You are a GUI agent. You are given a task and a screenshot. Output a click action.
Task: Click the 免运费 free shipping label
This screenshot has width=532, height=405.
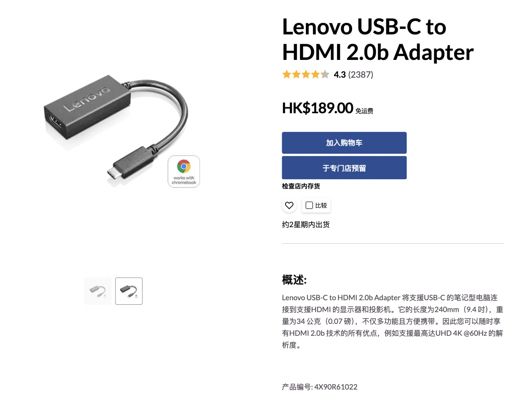(x=364, y=111)
